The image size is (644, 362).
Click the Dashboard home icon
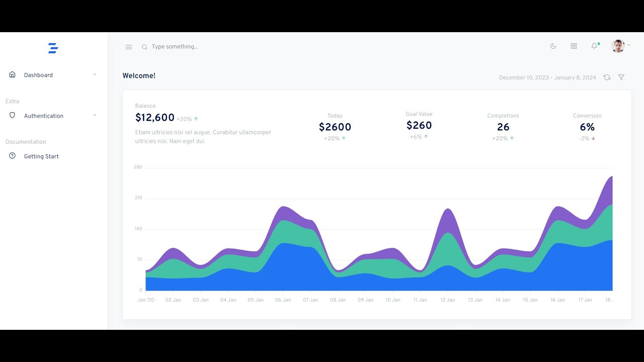13,74
